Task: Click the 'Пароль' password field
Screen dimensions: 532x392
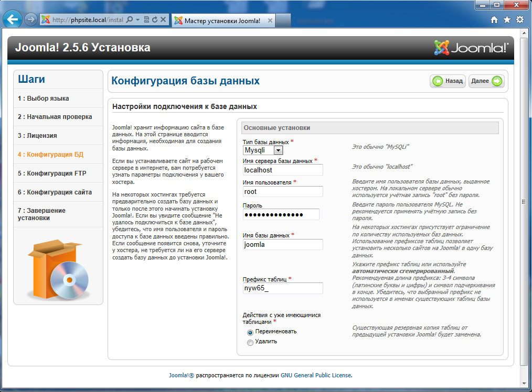Action: [x=281, y=214]
